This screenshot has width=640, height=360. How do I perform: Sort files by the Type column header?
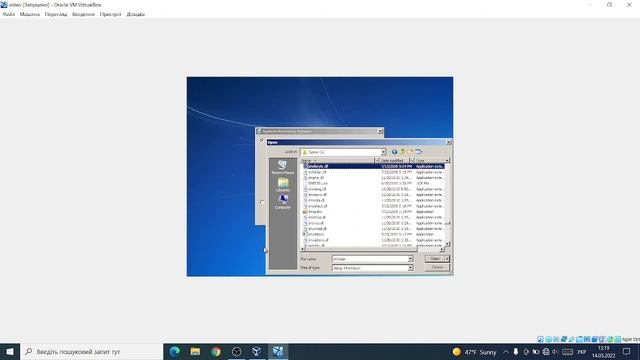coord(429,160)
